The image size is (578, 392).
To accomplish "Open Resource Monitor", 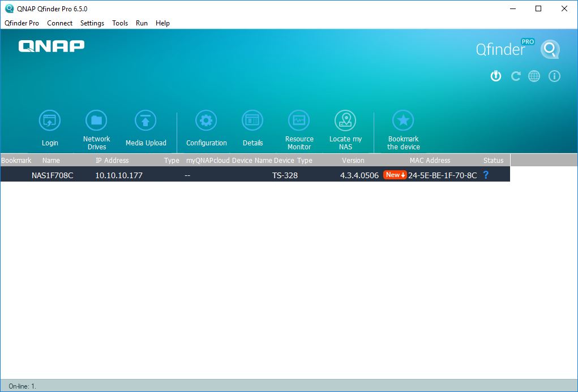I will [x=299, y=120].
